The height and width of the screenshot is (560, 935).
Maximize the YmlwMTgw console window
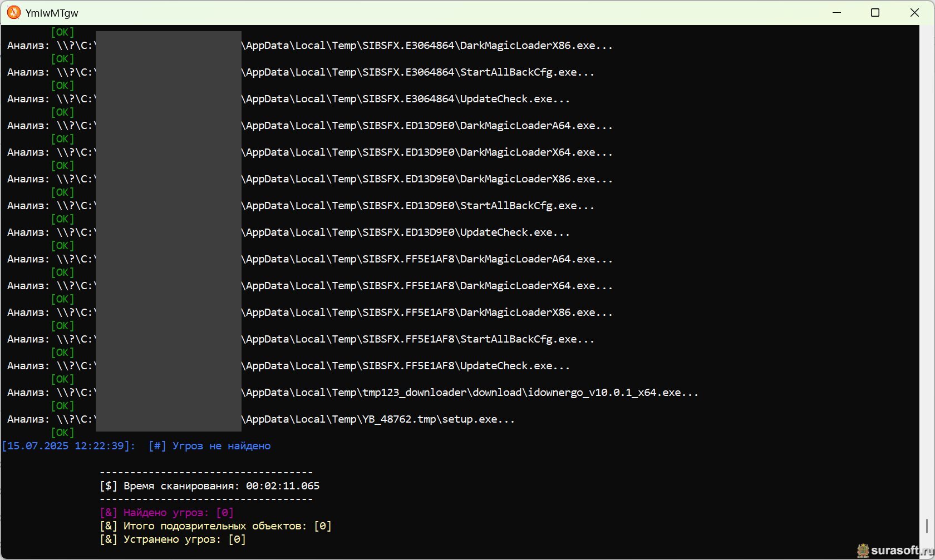[875, 12]
